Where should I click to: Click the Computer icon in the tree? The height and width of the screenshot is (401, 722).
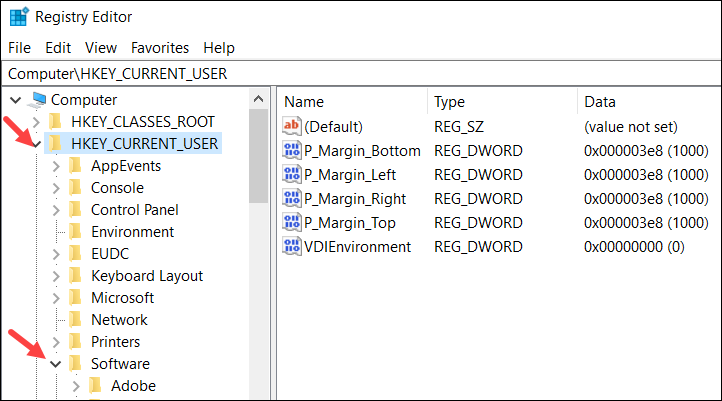tap(37, 100)
